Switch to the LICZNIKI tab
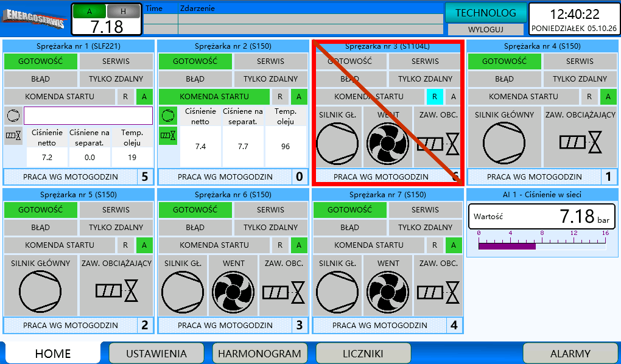 point(363,353)
